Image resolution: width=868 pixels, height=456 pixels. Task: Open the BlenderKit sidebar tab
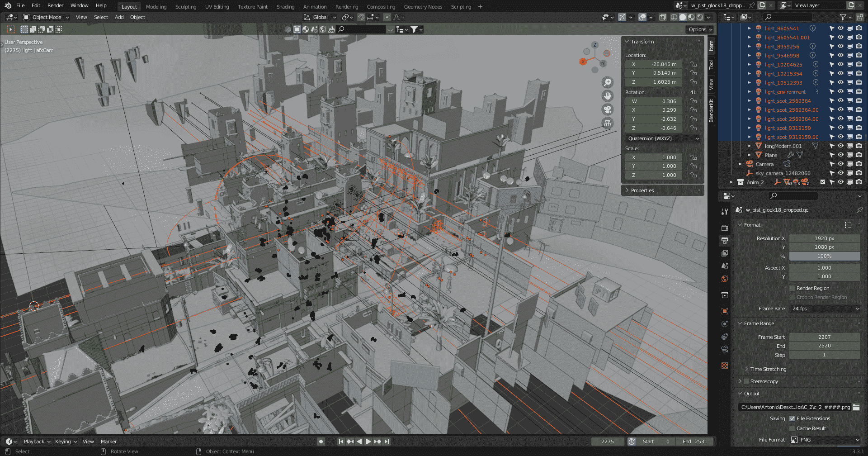click(x=711, y=111)
